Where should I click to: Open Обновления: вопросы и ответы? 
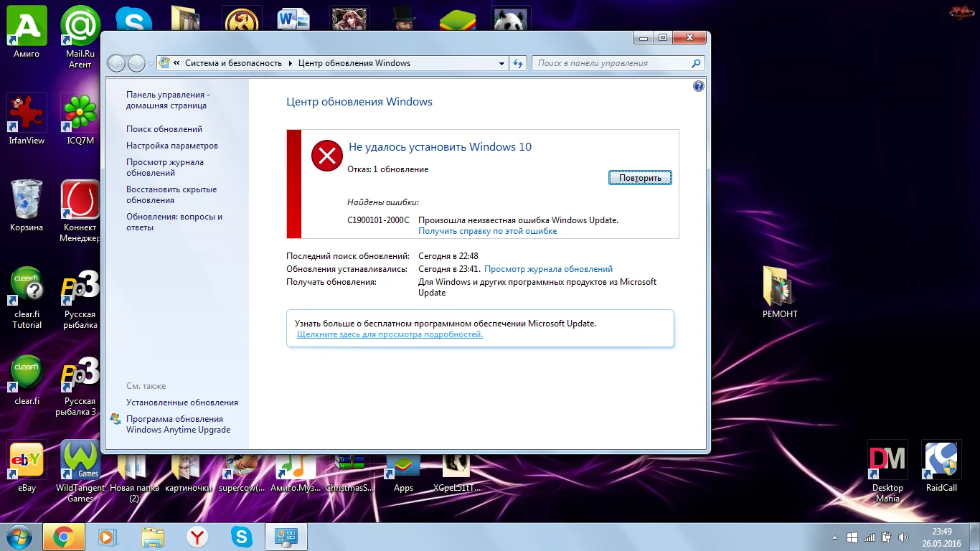(x=174, y=222)
